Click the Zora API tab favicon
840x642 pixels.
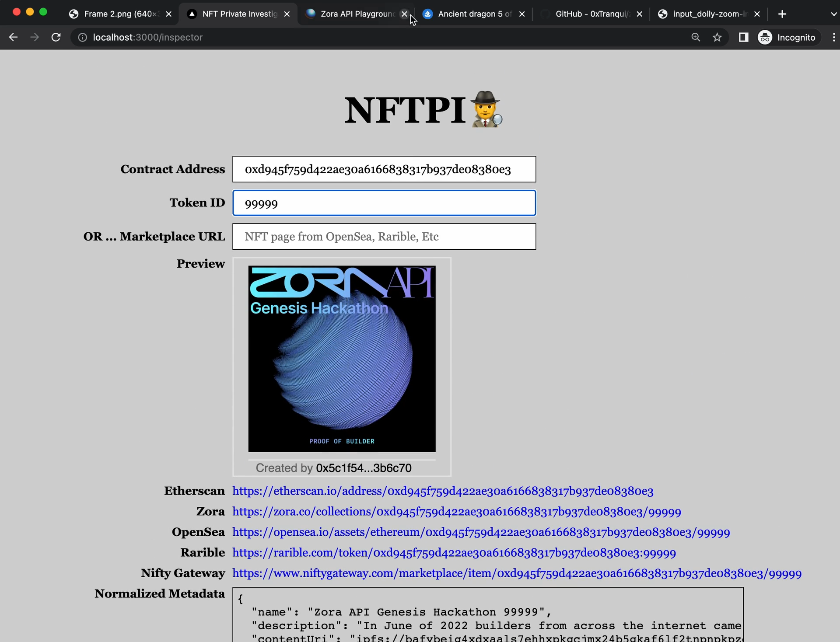pos(311,14)
